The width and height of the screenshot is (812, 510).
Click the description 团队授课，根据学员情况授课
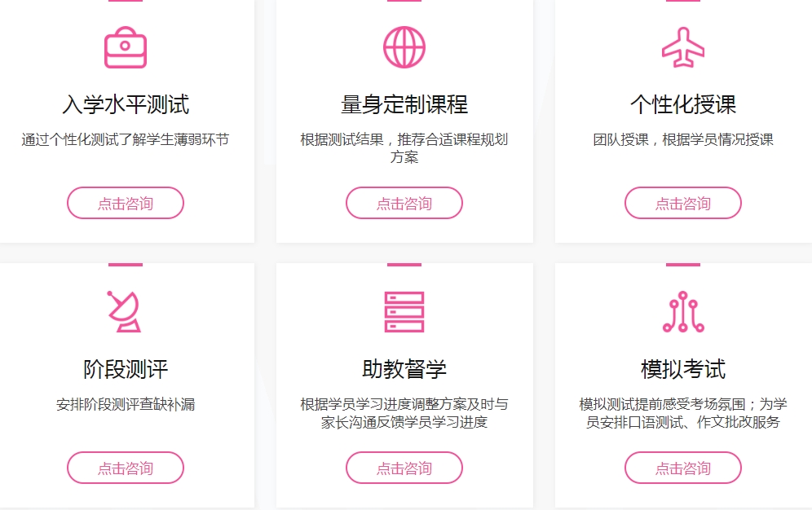tap(683, 139)
